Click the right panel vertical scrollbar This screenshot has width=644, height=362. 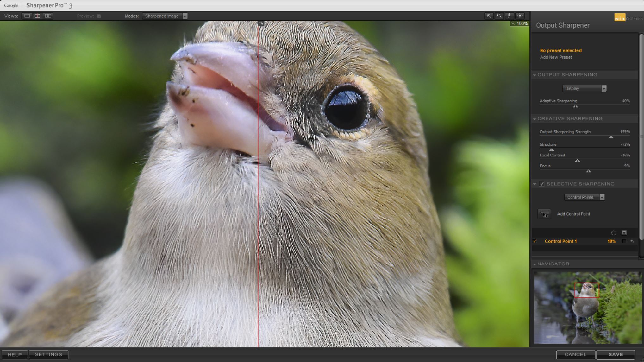point(641,136)
